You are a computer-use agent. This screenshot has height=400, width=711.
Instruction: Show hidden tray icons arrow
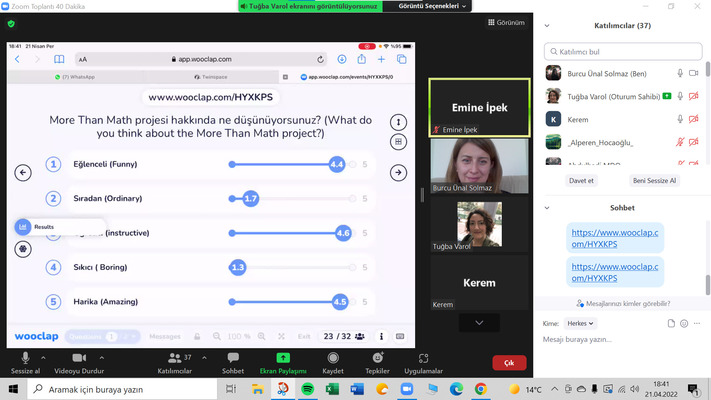[x=555, y=389]
